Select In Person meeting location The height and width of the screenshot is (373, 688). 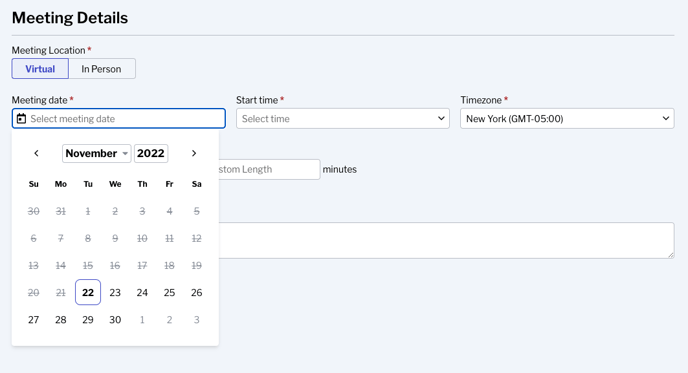[101, 69]
